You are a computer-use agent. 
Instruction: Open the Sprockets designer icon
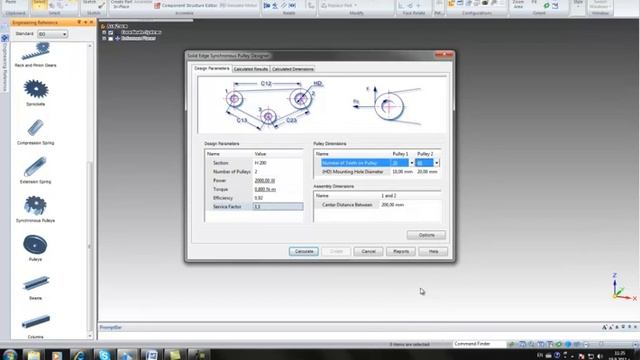[36, 89]
